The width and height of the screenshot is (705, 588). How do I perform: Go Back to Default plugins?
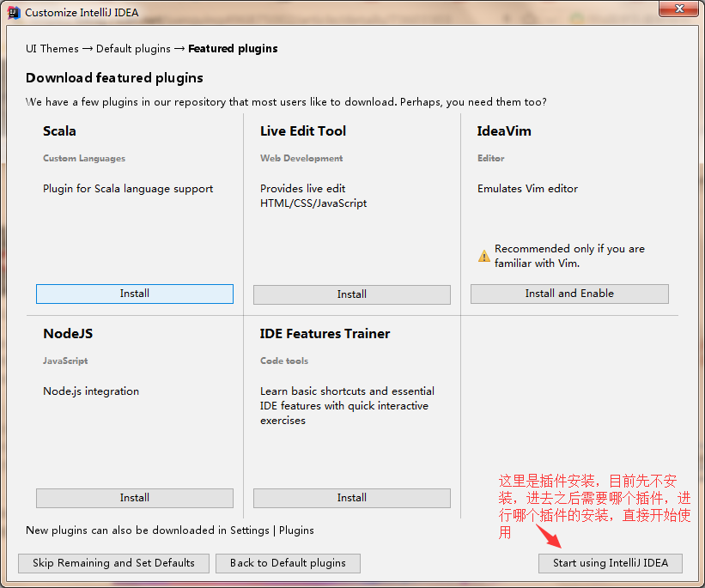tap(288, 563)
